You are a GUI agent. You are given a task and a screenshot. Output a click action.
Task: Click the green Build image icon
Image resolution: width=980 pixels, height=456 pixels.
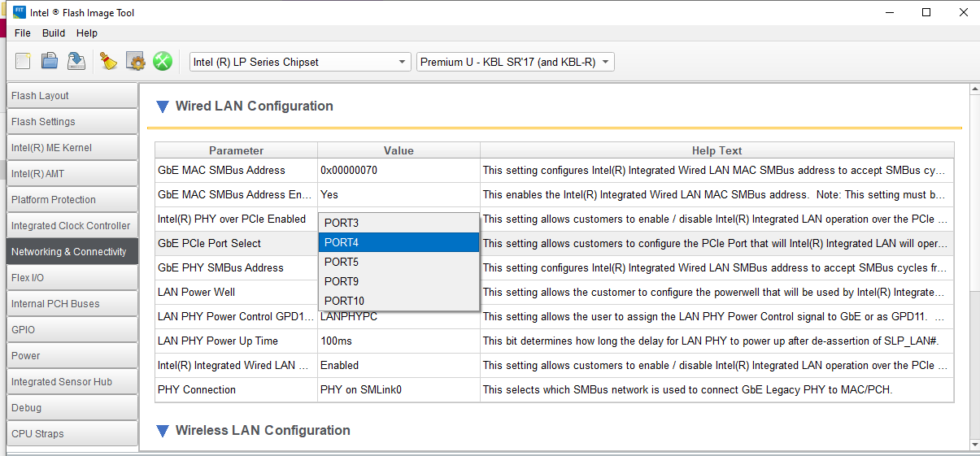coord(163,61)
